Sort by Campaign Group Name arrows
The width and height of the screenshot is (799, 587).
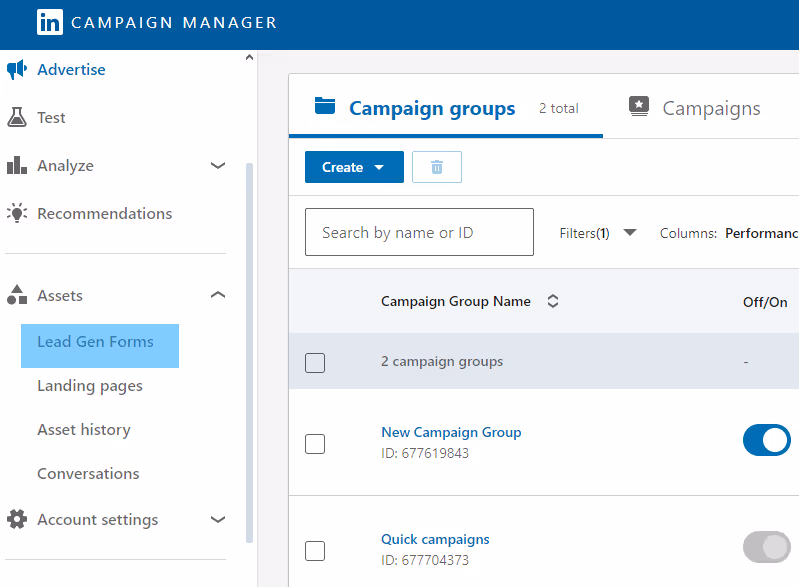553,301
